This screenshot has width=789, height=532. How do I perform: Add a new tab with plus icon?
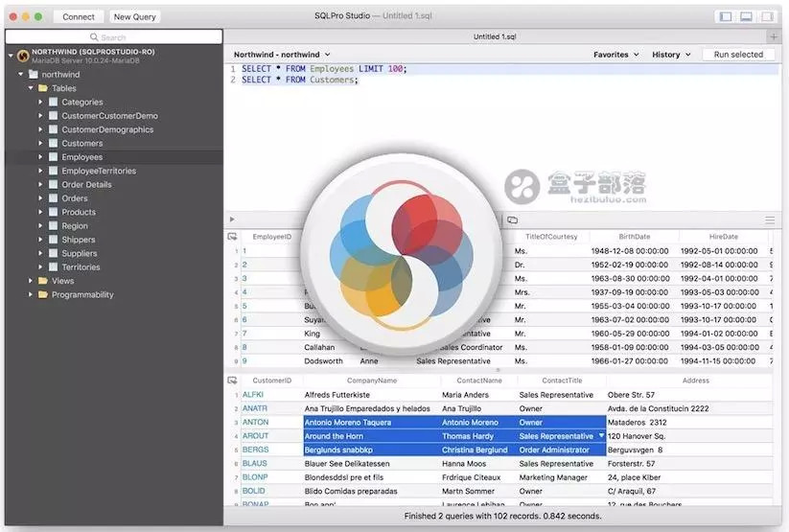click(x=774, y=36)
